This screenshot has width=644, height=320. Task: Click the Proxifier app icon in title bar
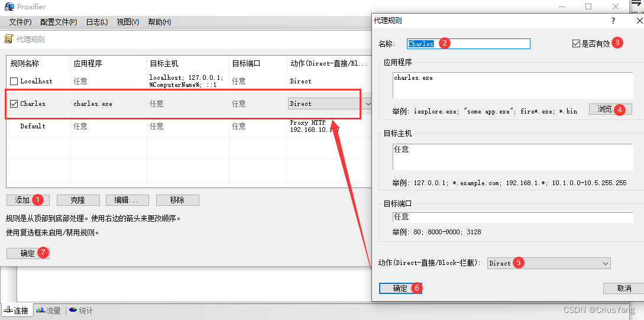[x=9, y=7]
